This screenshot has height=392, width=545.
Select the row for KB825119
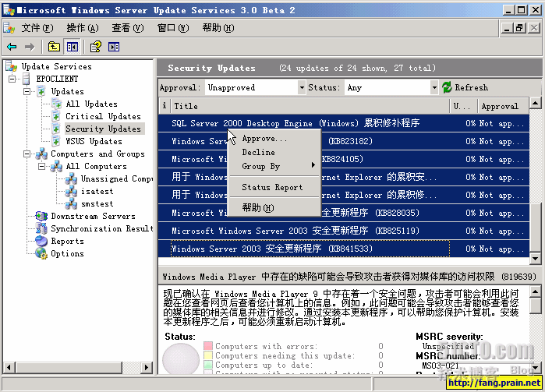pyautogui.click(x=344, y=231)
